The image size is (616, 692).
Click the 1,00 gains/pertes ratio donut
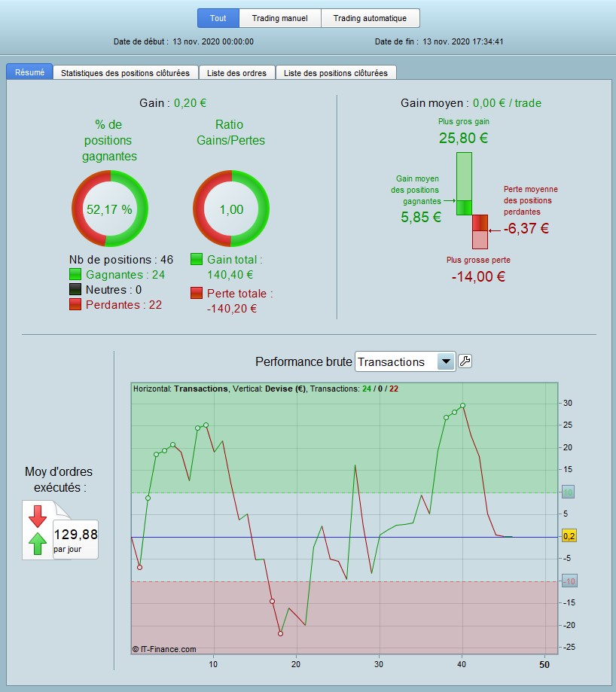pos(231,209)
